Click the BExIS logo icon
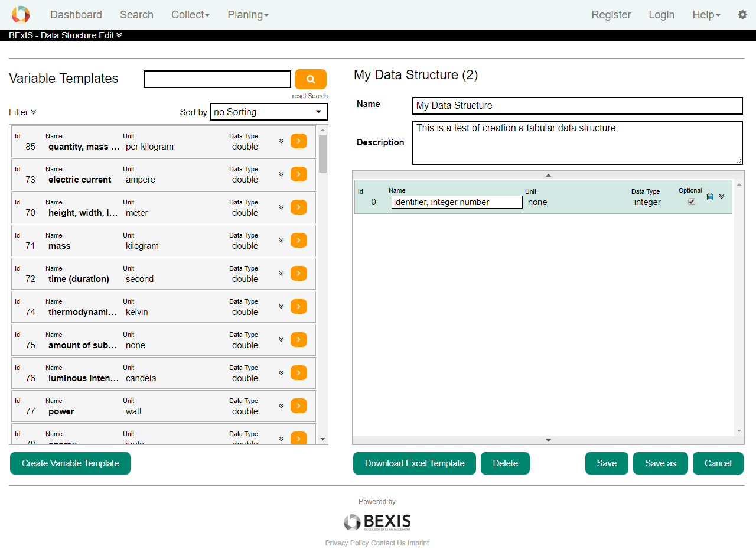Image resolution: width=756 pixels, height=552 pixels. pos(21,14)
